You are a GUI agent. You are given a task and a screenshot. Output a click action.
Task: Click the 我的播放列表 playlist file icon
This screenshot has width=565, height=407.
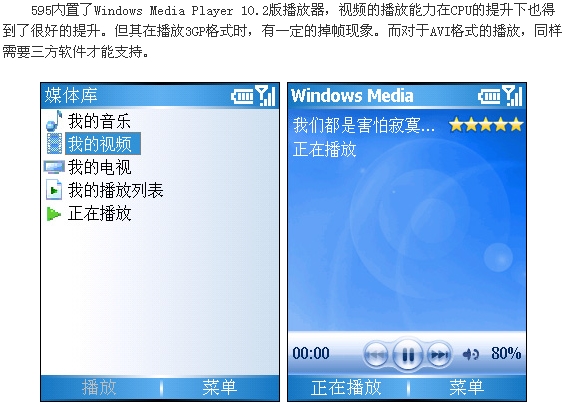(x=54, y=190)
